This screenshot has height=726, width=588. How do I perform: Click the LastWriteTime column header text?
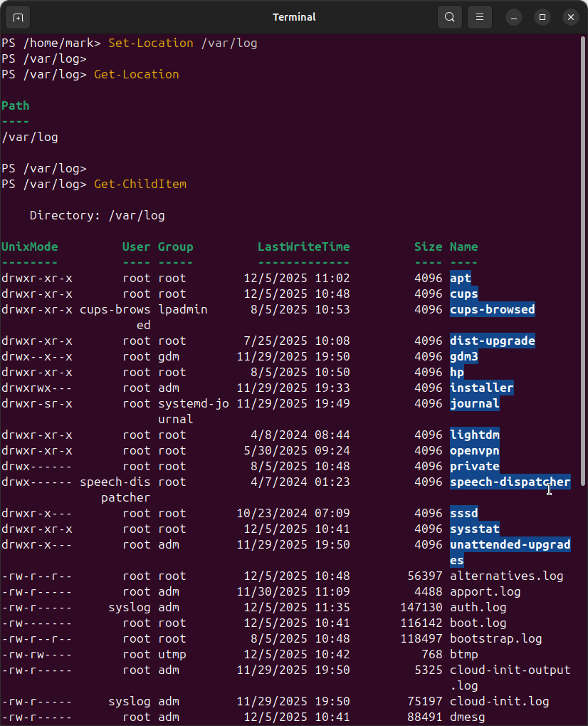[x=303, y=247]
